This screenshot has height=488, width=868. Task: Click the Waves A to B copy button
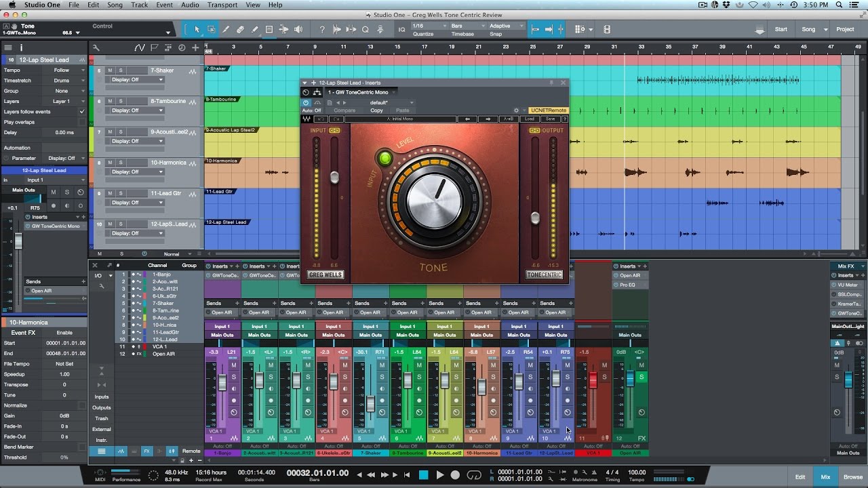tap(508, 119)
